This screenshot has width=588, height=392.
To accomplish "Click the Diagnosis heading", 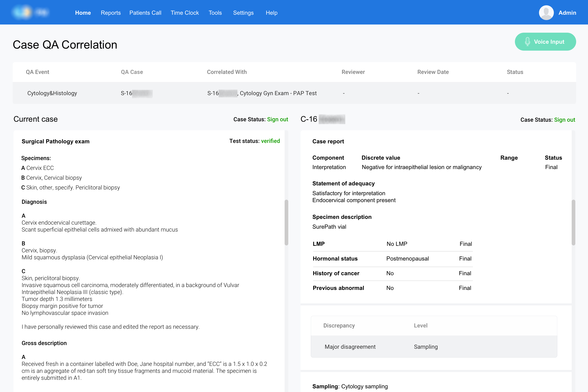I will 34,202.
